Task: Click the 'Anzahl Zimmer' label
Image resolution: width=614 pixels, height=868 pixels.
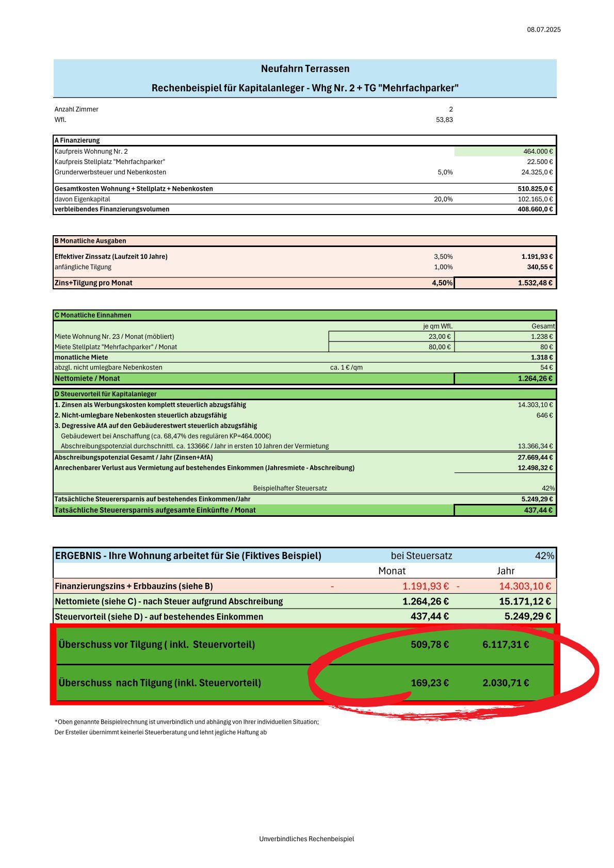Action: pyautogui.click(x=76, y=109)
